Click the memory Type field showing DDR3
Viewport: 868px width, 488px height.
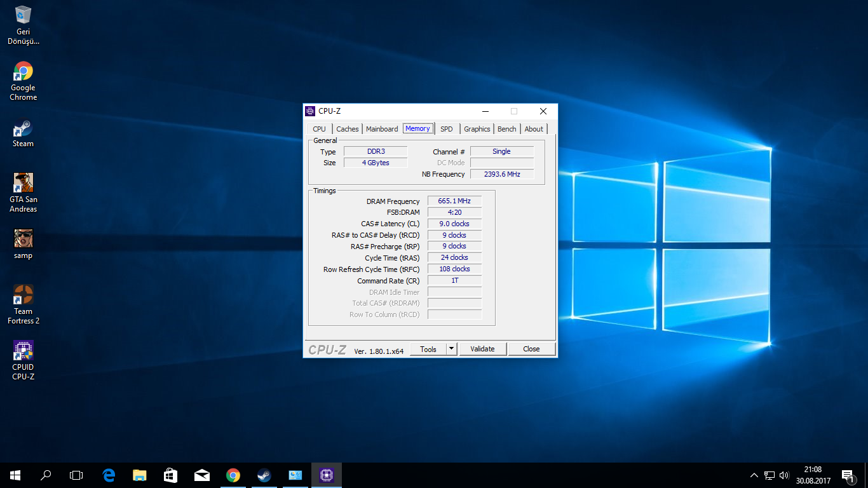tap(376, 151)
